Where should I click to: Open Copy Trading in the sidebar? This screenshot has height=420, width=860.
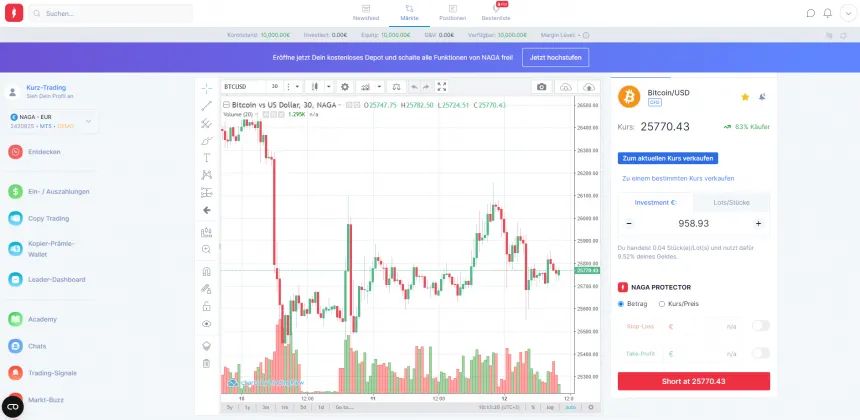[x=48, y=218]
